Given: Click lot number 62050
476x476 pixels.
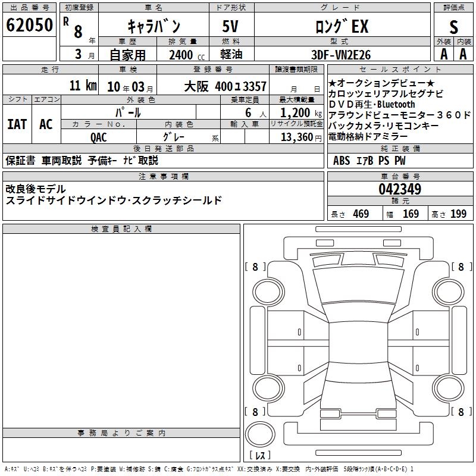Looking at the screenshot, I should point(29,25).
